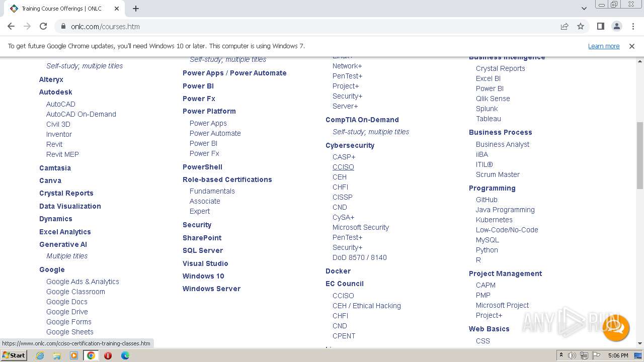Open the CISSP course link
This screenshot has width=644, height=362.
coord(343,197)
